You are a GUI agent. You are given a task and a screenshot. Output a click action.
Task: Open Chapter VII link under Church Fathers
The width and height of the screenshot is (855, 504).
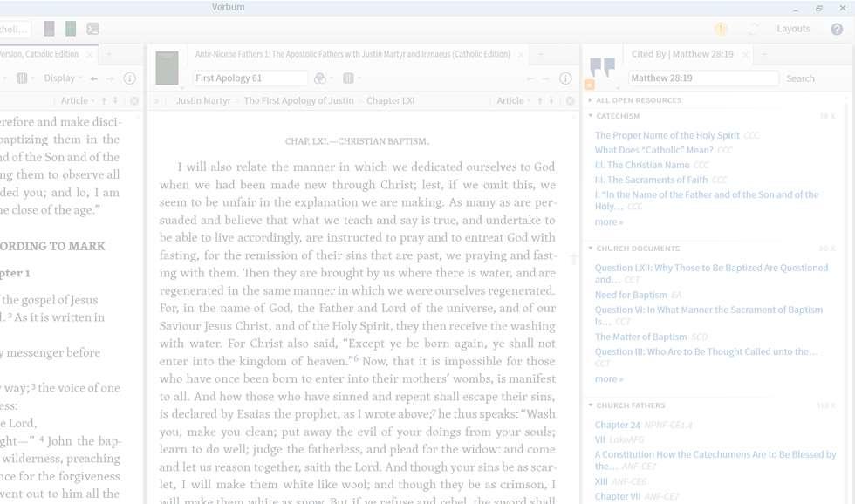618,496
